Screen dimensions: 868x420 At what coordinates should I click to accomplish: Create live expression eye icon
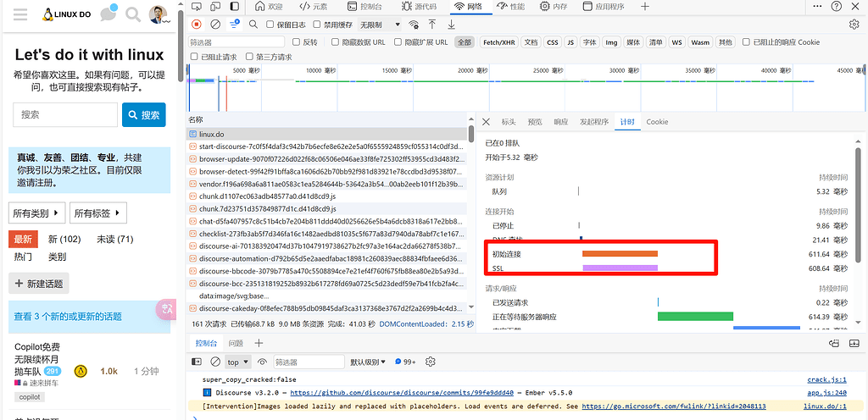coord(263,362)
